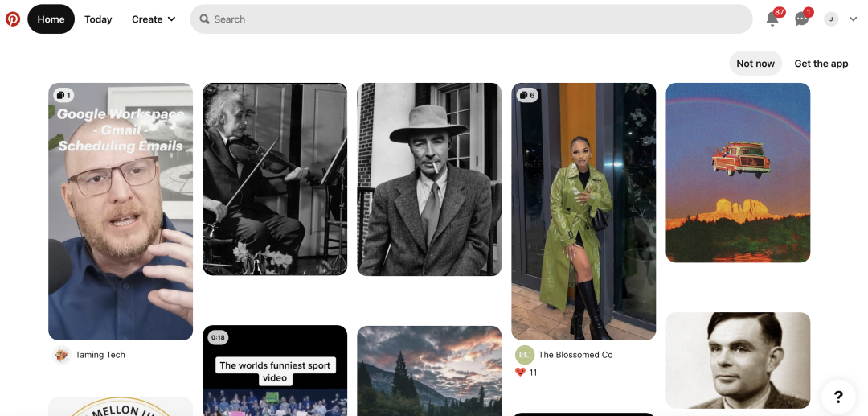Open the man in hat portrait pin
The height and width of the screenshot is (416, 868).
[x=429, y=179]
